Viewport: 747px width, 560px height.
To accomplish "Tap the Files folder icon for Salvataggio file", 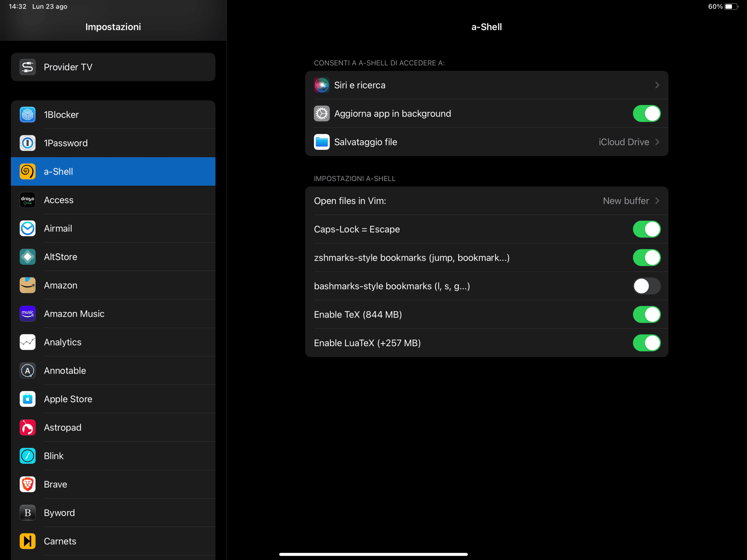I will pyautogui.click(x=322, y=142).
